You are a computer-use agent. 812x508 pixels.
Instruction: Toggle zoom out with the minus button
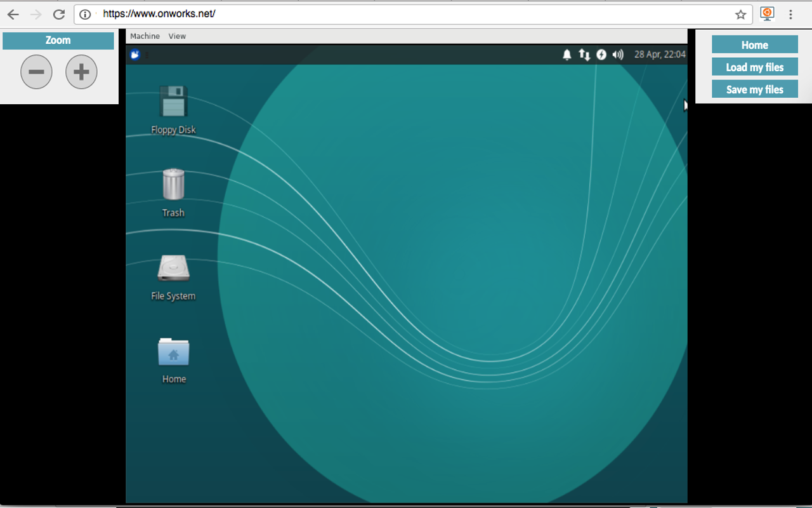pos(36,71)
